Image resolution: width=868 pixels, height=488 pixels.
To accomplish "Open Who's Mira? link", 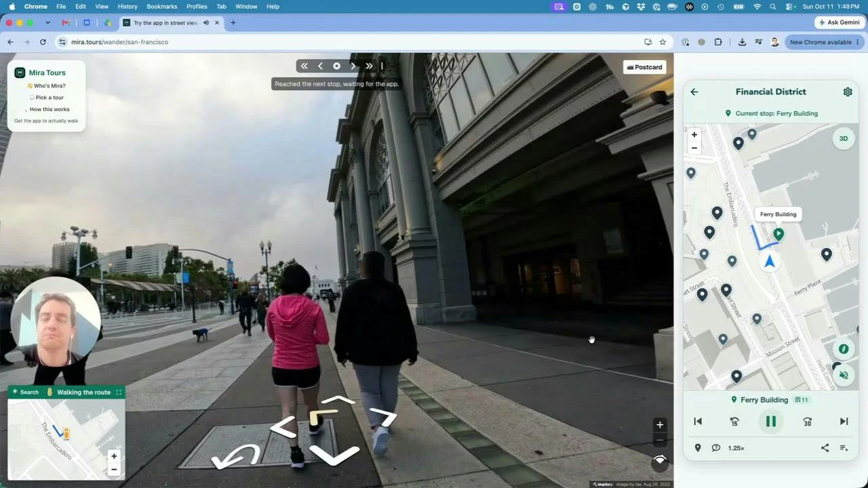I will click(x=46, y=85).
